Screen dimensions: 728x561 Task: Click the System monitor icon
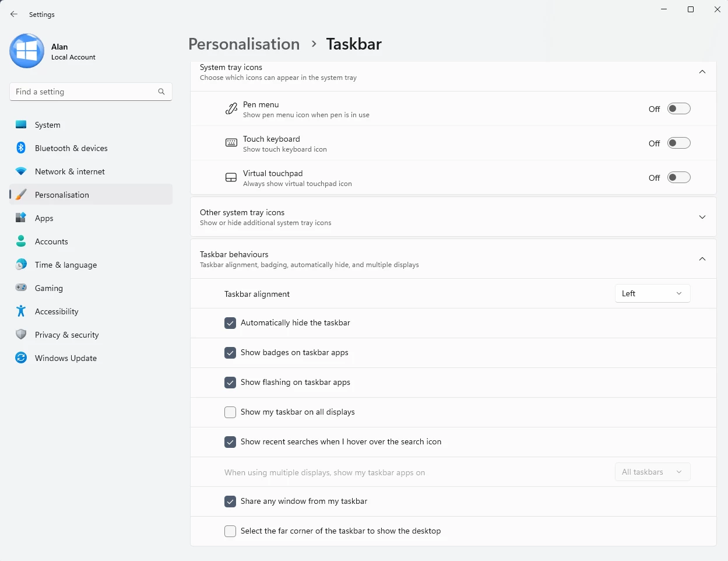(21, 125)
